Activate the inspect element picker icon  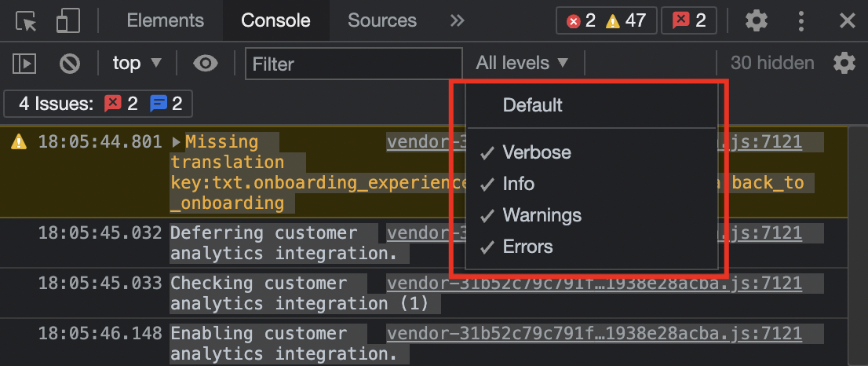pos(25,21)
